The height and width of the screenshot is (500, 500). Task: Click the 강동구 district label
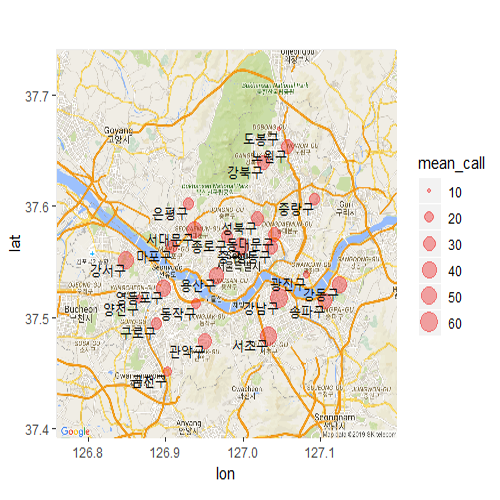(320, 294)
